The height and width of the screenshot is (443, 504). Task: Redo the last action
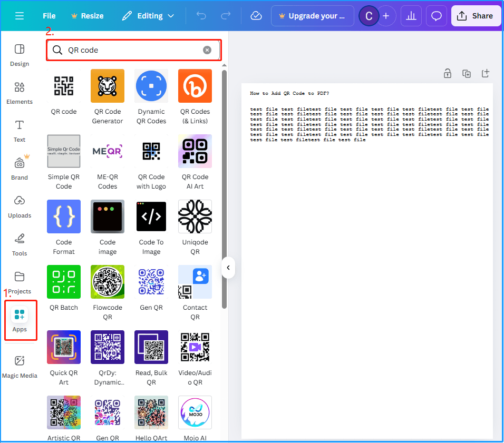point(226,15)
